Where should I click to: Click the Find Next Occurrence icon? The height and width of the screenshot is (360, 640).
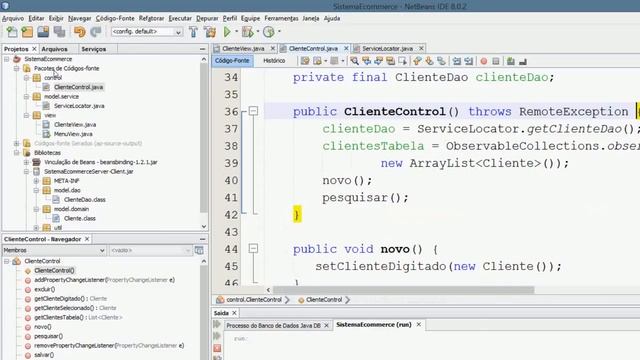pyautogui.click(x=378, y=61)
